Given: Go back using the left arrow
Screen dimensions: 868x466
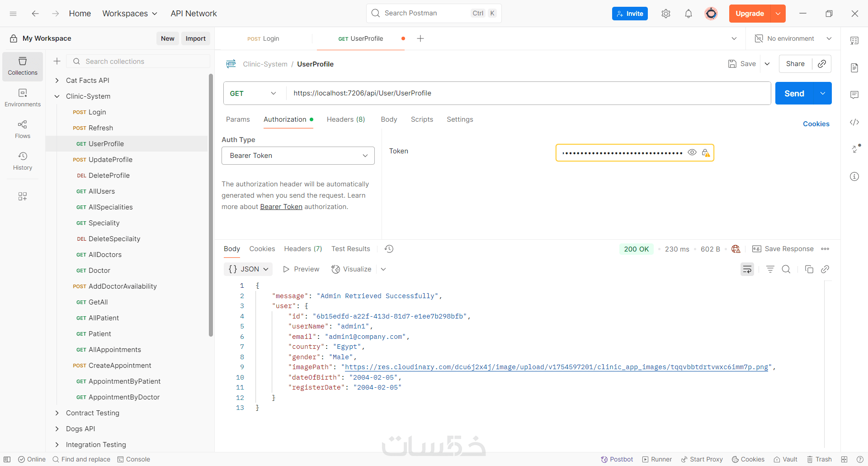Looking at the screenshot, I should click(35, 14).
